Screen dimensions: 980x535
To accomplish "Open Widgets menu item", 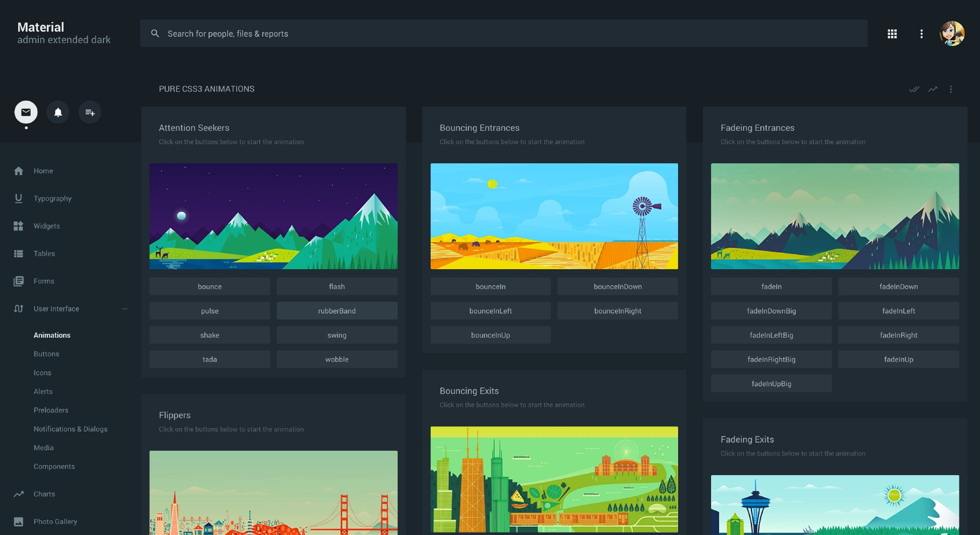I will (x=46, y=226).
